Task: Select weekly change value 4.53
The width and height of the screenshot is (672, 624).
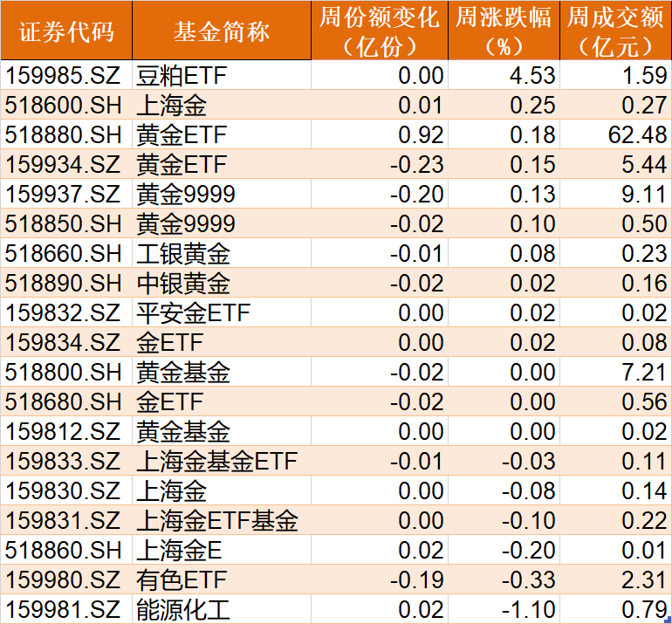Action: (x=532, y=75)
